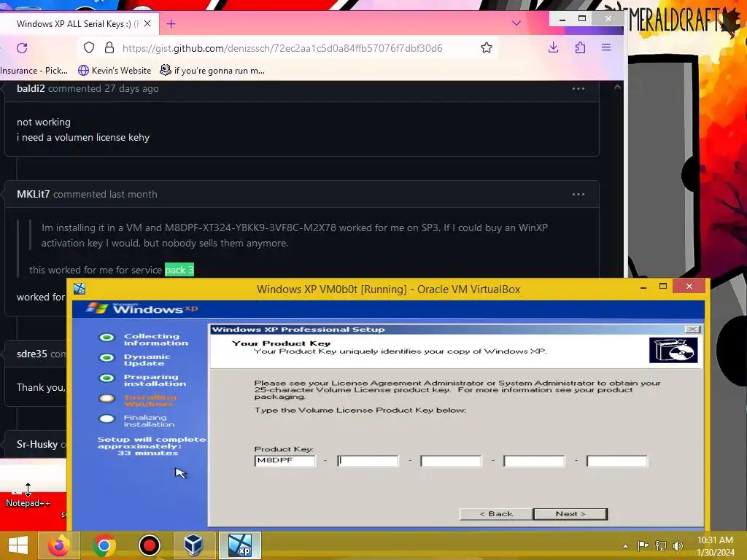Click first Product Key field containing M8DPF

click(x=285, y=461)
